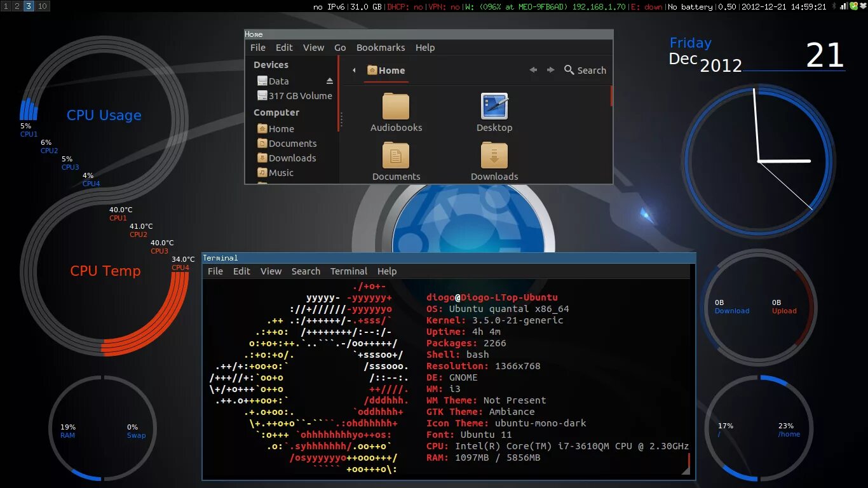Switch to workspace 1

point(6,6)
